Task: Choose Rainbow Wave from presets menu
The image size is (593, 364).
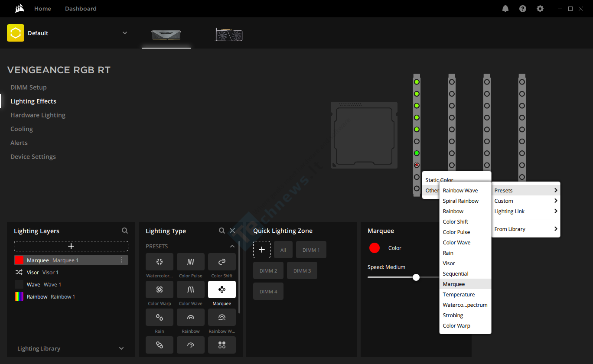Action: [x=466, y=190]
